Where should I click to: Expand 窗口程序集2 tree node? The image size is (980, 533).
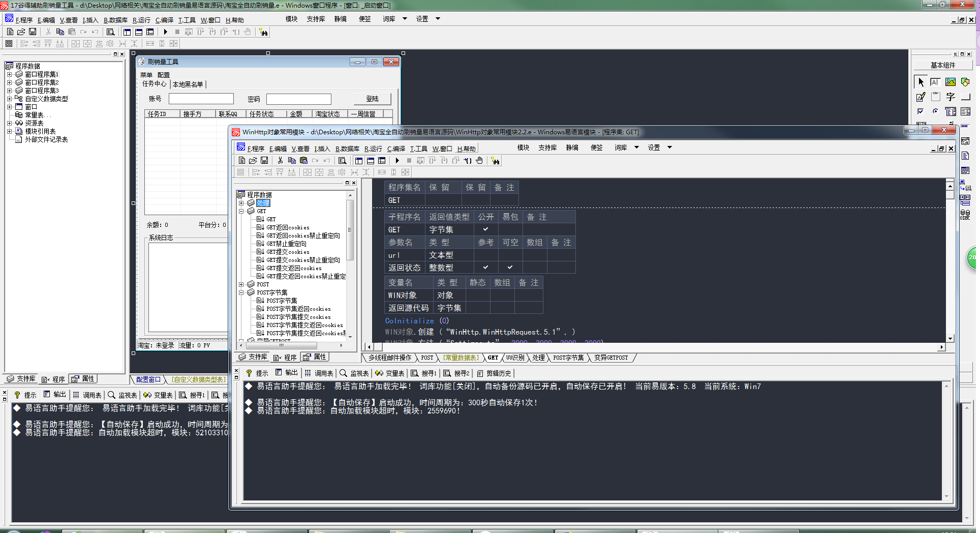(9, 82)
